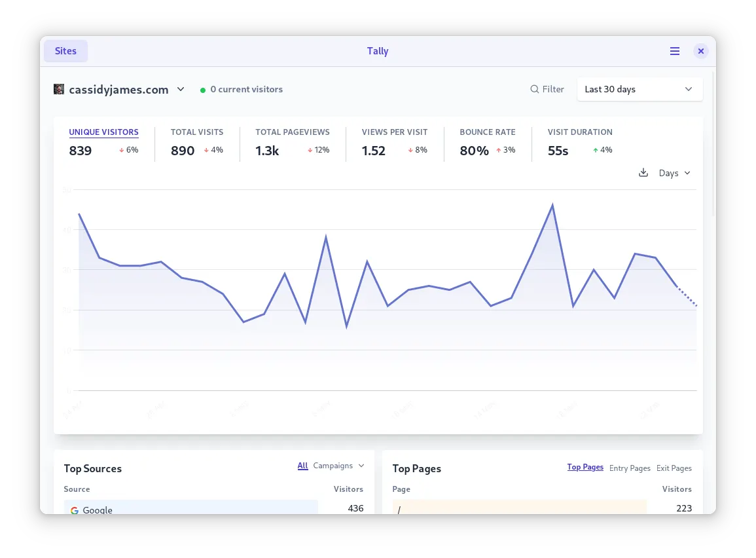Click the 0 current visitors link
The width and height of the screenshot is (756, 558).
(246, 89)
